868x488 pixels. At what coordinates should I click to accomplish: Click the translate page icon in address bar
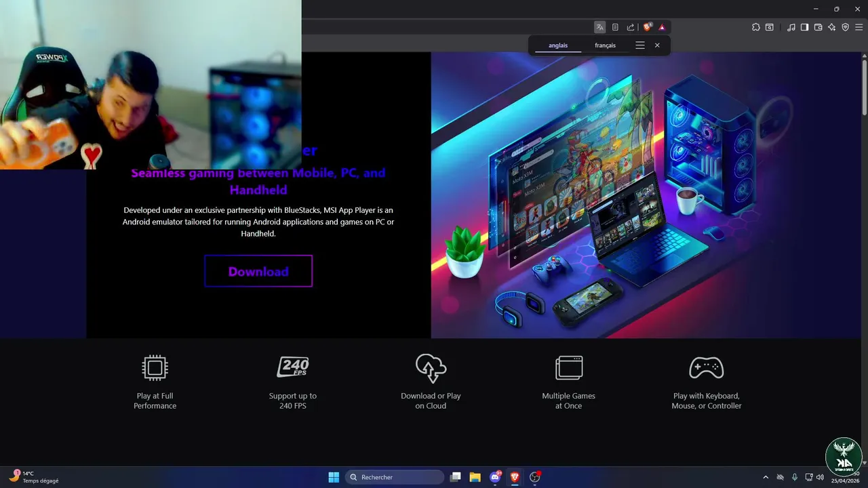point(599,27)
